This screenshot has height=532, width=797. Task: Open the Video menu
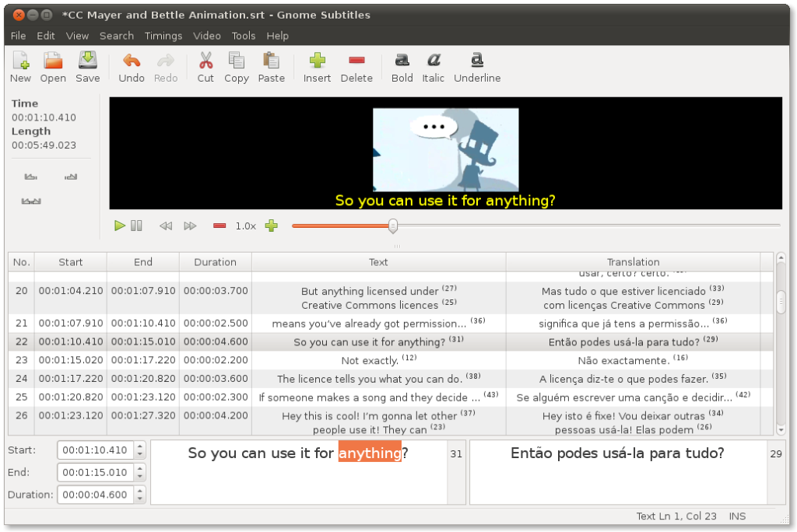(207, 36)
